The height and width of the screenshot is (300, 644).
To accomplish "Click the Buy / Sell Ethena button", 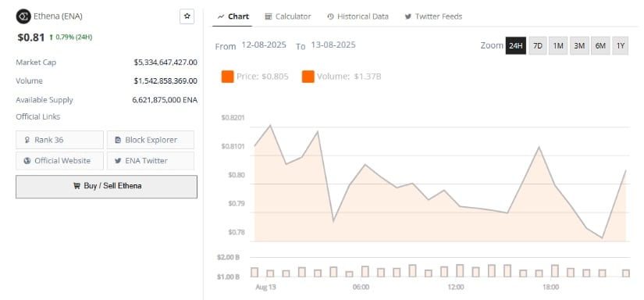I will (x=106, y=187).
